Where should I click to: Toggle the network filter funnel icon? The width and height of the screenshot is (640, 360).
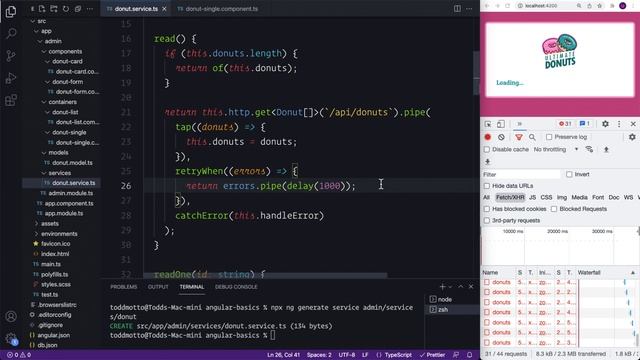pyautogui.click(x=519, y=137)
